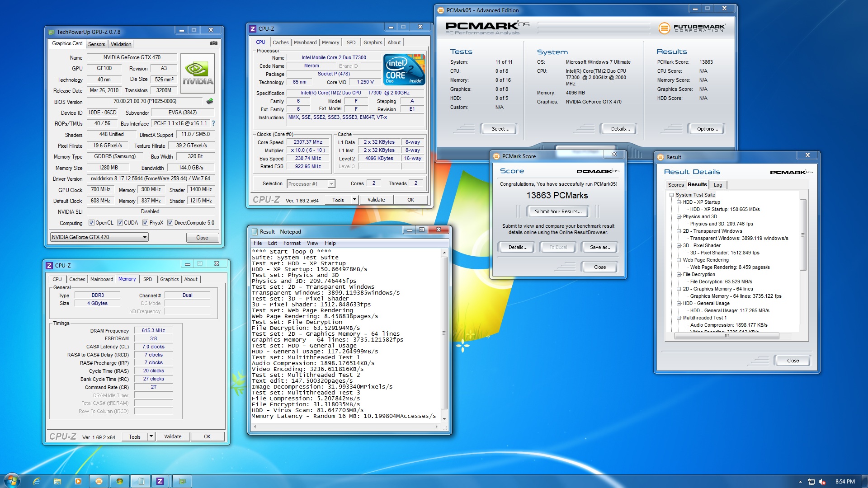Open the Mainboard tab in Memory CPU-Z window
The height and width of the screenshot is (488, 868).
pyautogui.click(x=102, y=279)
